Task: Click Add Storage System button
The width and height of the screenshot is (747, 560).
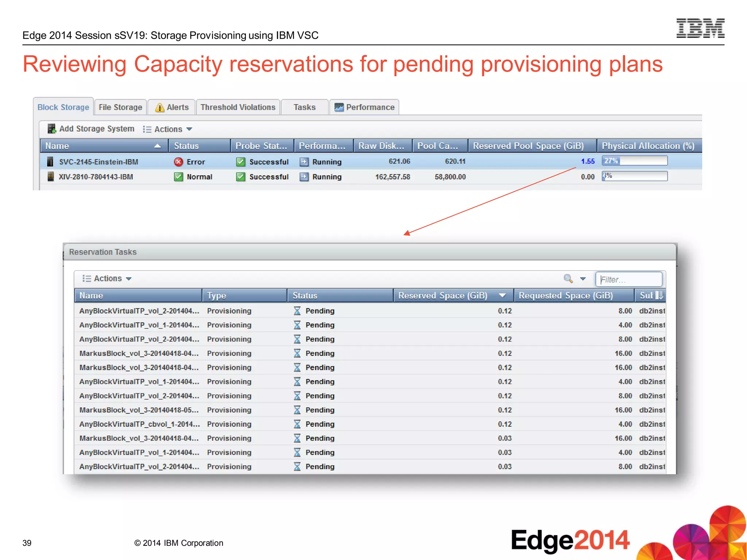Action: point(91,129)
